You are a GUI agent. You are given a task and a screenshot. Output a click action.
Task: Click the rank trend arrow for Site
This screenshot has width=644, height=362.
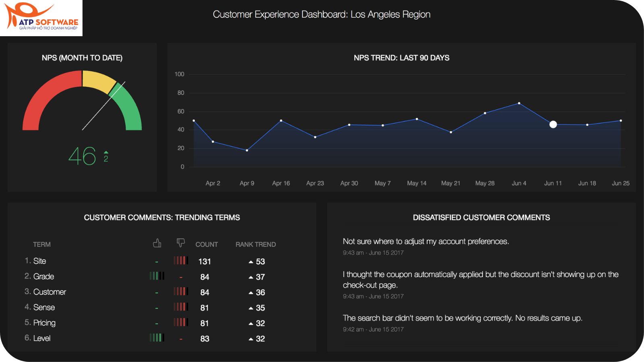tap(251, 262)
